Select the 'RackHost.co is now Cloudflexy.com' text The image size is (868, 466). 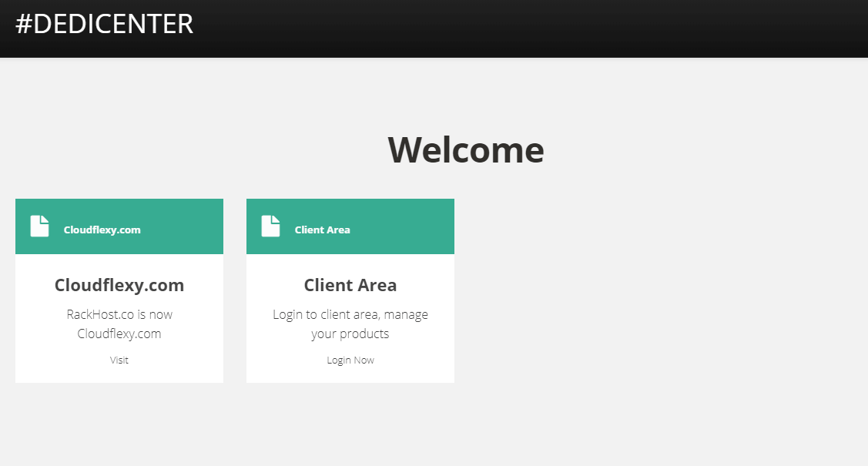[119, 324]
